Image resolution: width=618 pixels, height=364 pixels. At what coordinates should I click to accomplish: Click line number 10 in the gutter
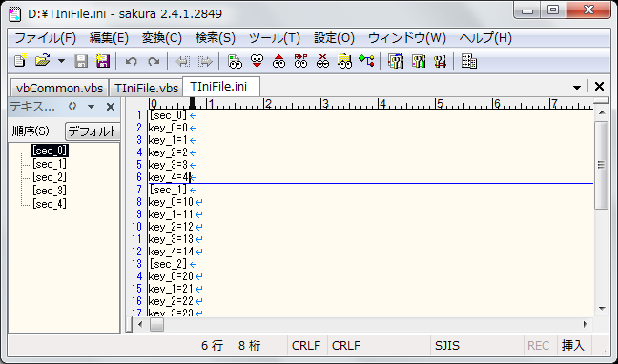[x=136, y=227]
